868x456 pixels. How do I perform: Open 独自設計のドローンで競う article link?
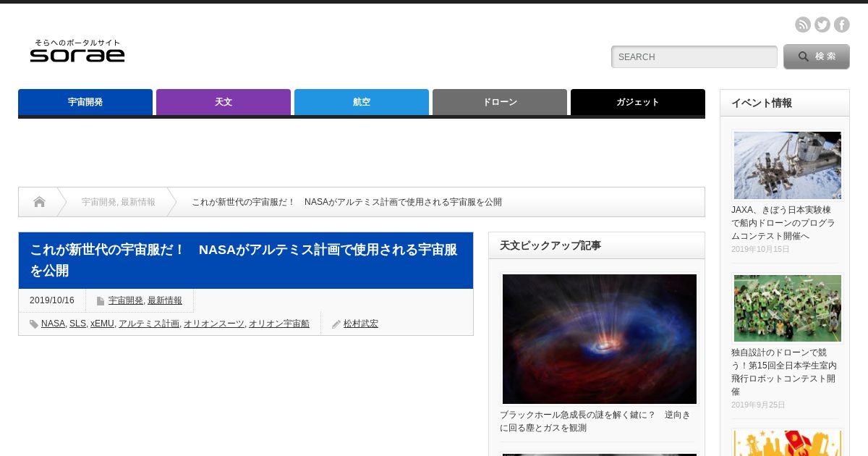(784, 371)
